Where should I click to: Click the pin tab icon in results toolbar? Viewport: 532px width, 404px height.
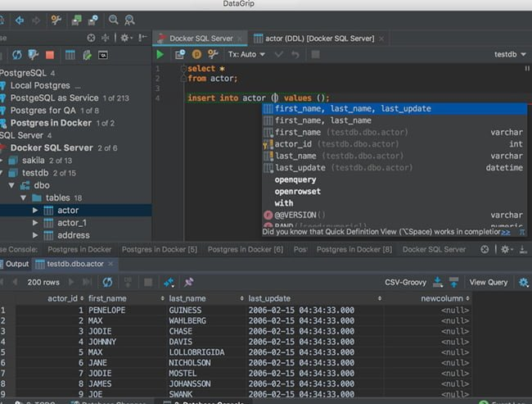[188, 282]
